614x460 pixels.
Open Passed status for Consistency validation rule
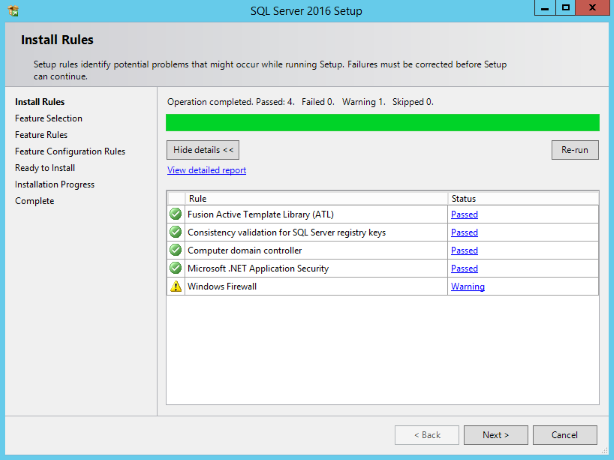click(x=464, y=233)
